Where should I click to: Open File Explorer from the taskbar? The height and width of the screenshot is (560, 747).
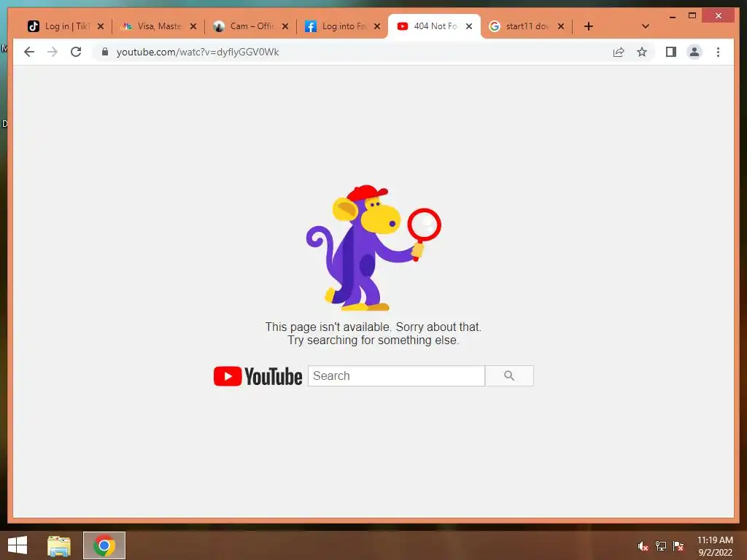tap(59, 545)
